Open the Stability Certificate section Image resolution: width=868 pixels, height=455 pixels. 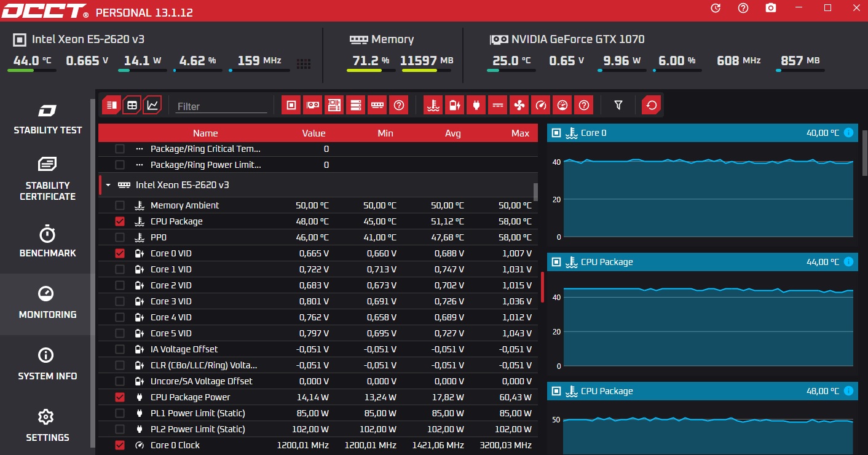[x=47, y=179]
